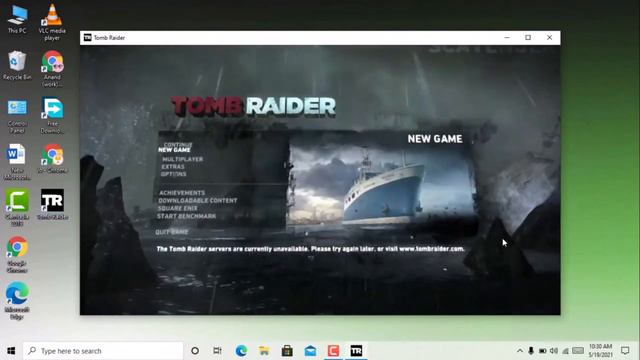Screen dimensions: 640x360
Task: Open ACHIEVEMENTS menu entry
Action: pos(182,193)
